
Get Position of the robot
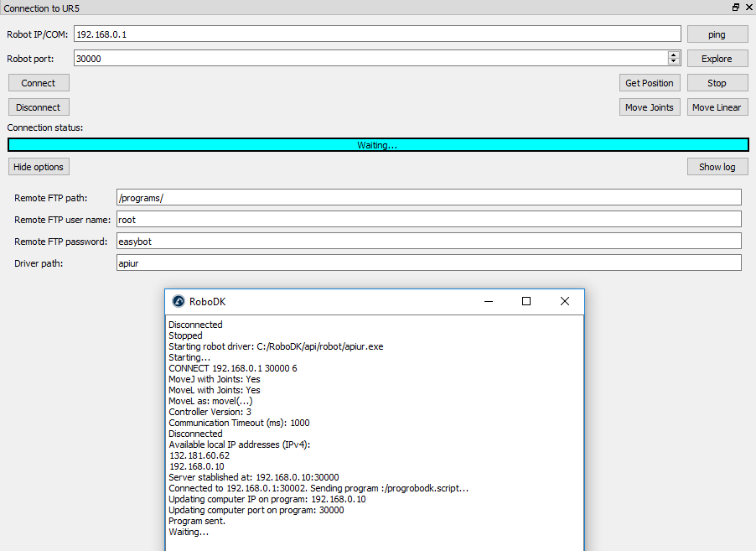click(x=650, y=83)
